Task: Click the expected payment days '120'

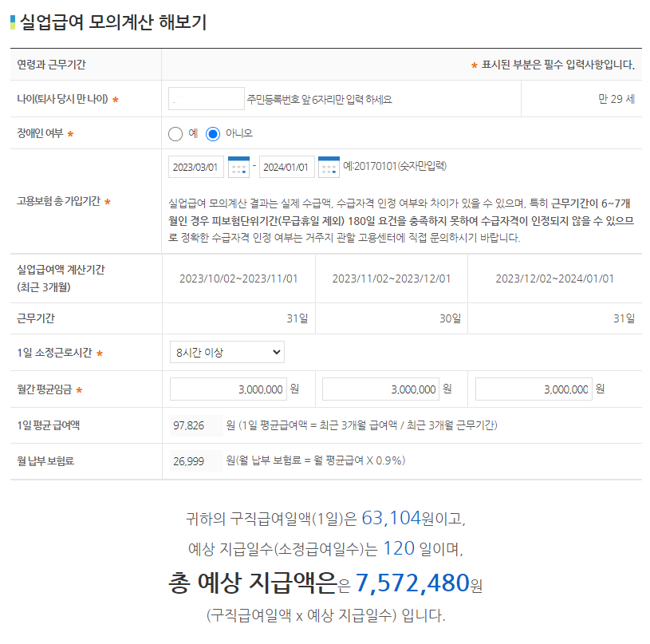Action: tap(398, 548)
